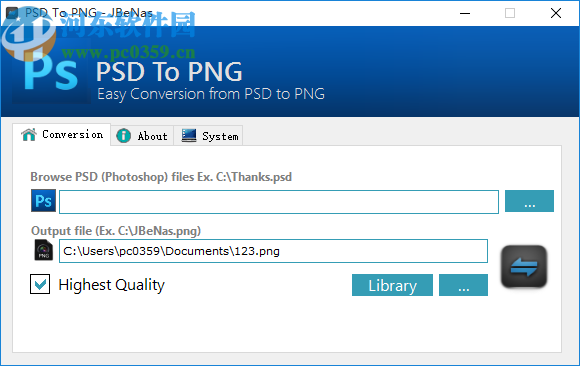580x366 pixels.
Task: Click 'Output file (Ex. C:\JBeNas.png)' label
Action: tap(116, 231)
